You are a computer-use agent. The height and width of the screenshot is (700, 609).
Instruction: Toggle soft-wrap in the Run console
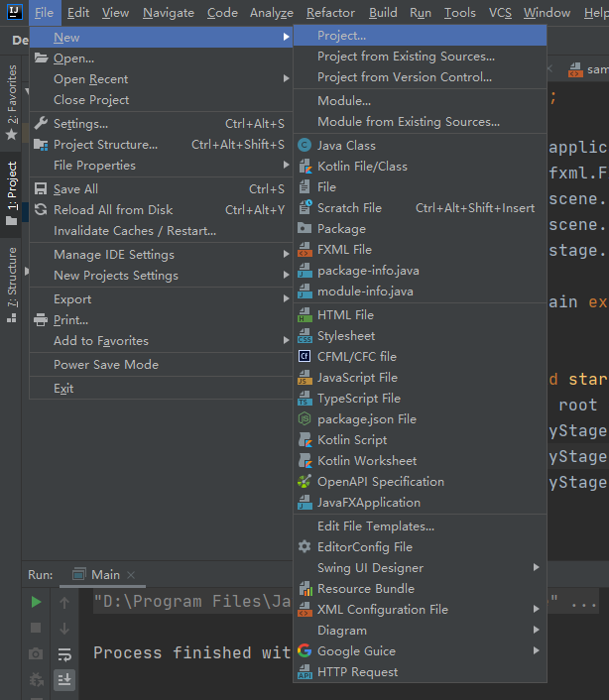click(64, 654)
